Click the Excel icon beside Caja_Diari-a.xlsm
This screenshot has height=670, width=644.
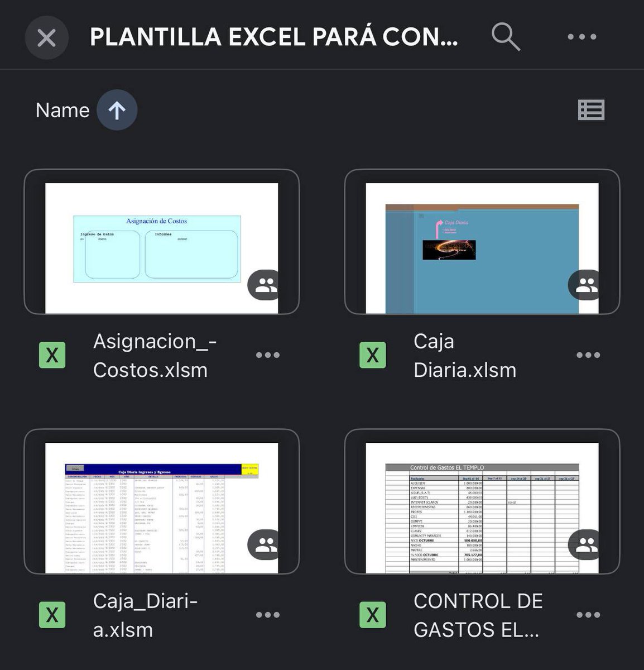(52, 615)
